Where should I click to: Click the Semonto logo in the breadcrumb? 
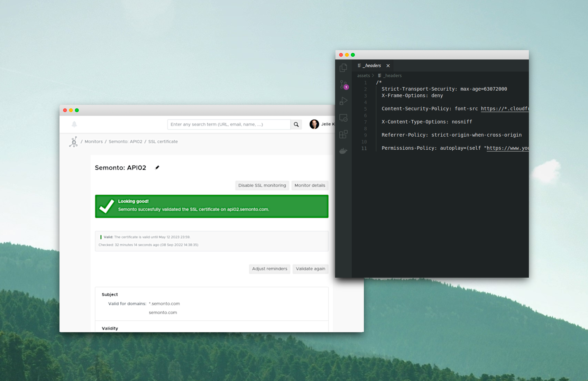click(74, 141)
